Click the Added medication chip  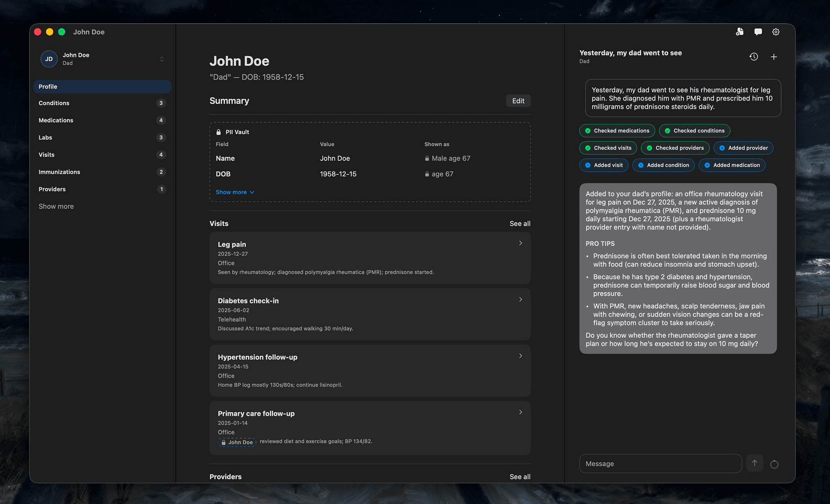point(732,165)
